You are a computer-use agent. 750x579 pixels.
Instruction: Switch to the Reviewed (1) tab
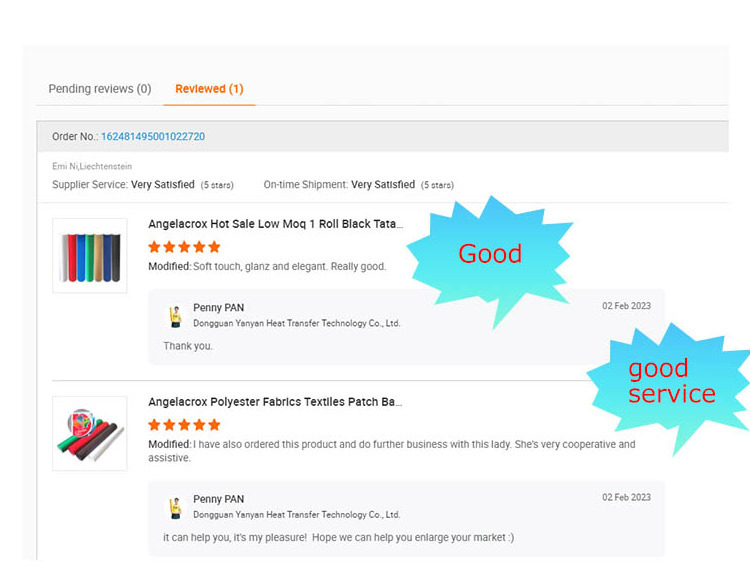pos(209,89)
